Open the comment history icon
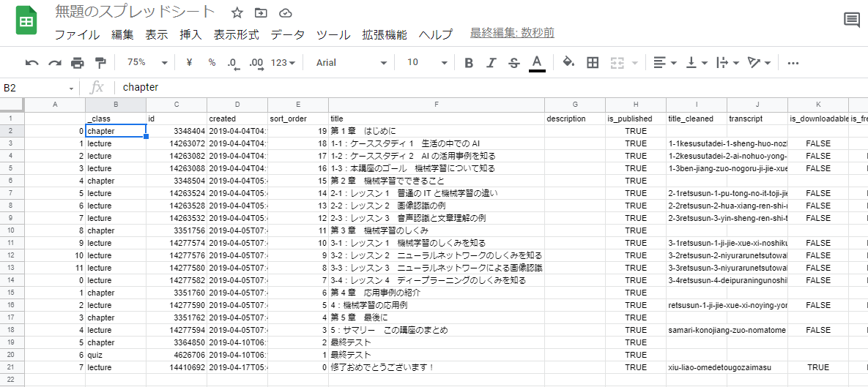Image resolution: width=868 pixels, height=387 pixels. [851, 21]
